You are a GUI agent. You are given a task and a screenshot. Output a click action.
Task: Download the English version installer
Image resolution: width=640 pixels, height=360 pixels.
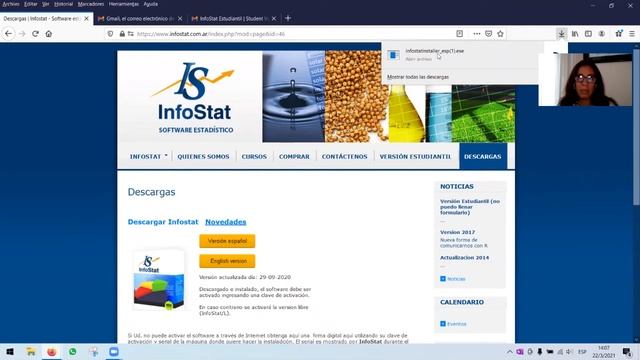[227, 261]
